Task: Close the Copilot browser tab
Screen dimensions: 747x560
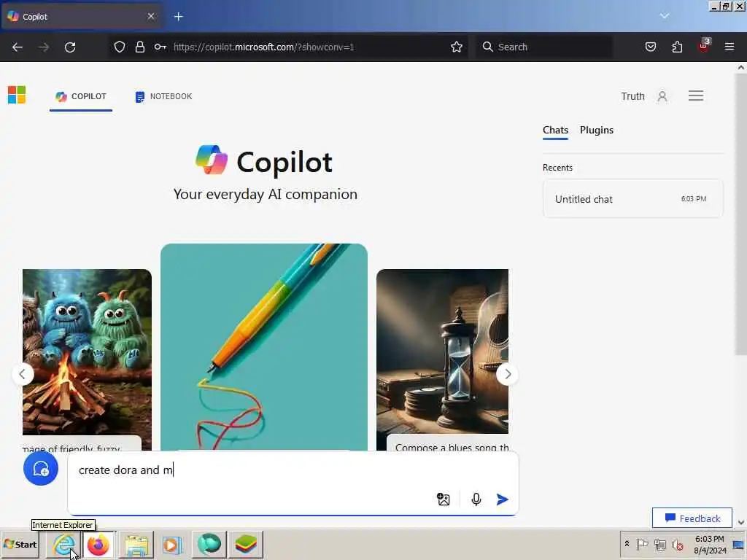Action: pos(151,16)
